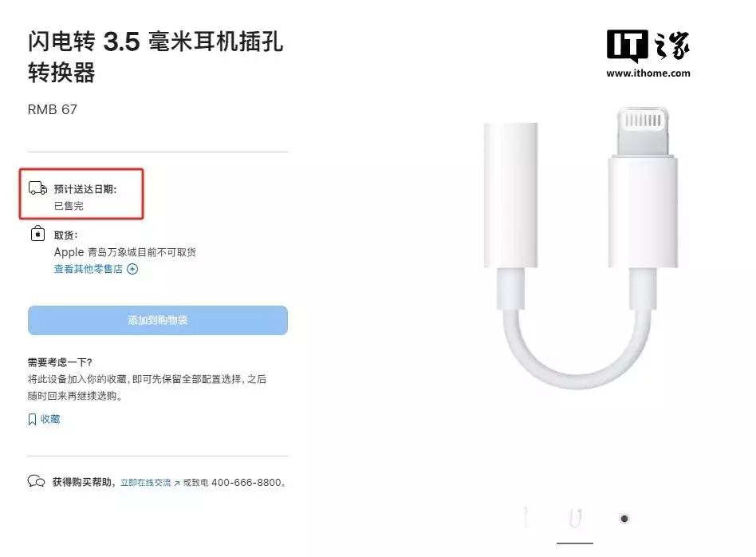Click the bookmark 收藏 icon
The width and height of the screenshot is (756, 557).
coord(33,419)
